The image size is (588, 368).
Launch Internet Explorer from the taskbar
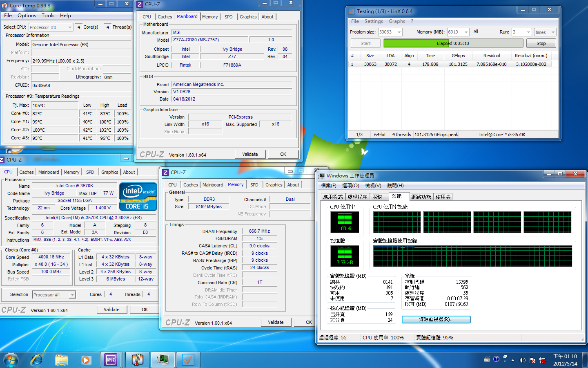(37, 360)
